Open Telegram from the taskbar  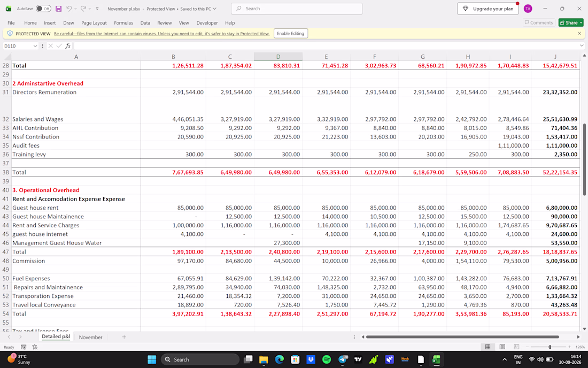point(343,359)
